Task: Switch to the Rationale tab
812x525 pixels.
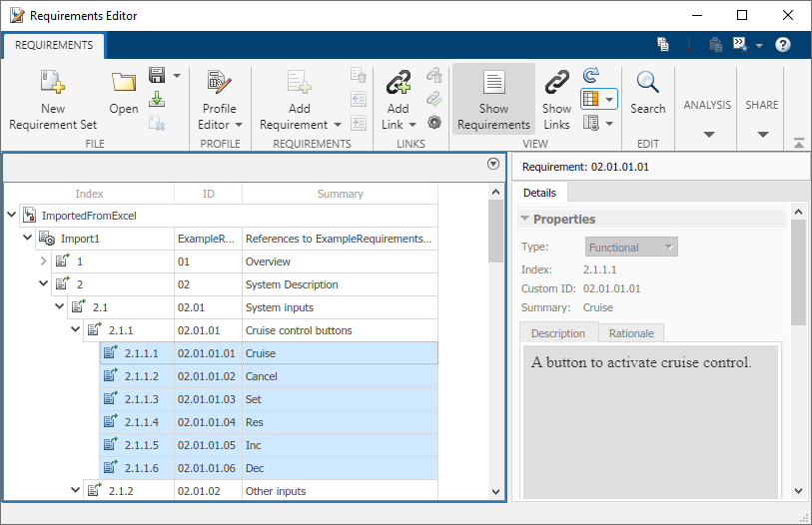Action: point(631,333)
